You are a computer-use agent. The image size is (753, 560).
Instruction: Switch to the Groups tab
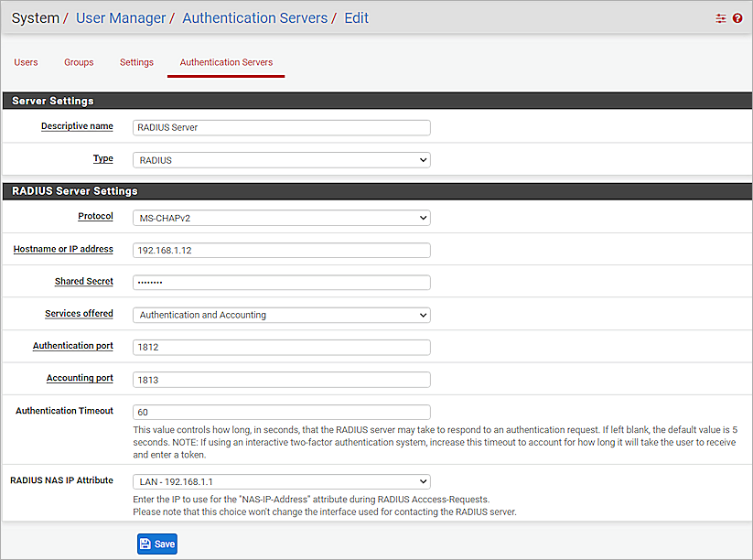79,62
